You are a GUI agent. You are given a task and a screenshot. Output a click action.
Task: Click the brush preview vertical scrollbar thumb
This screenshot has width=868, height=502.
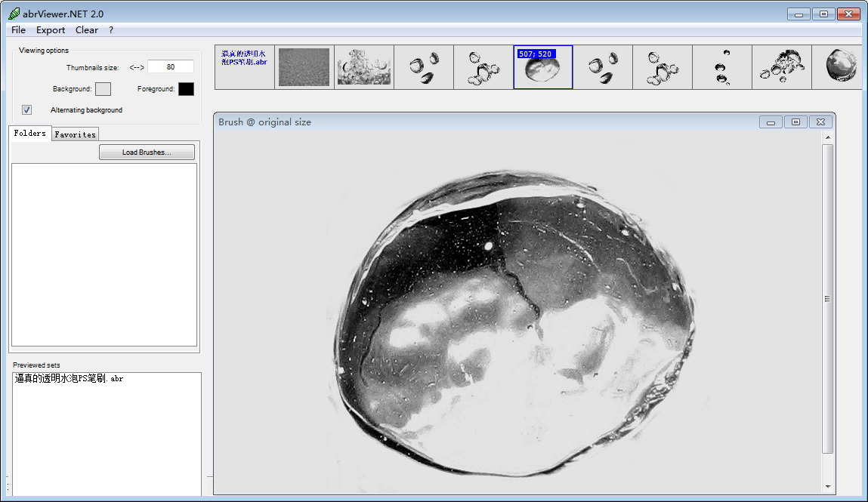(828, 298)
